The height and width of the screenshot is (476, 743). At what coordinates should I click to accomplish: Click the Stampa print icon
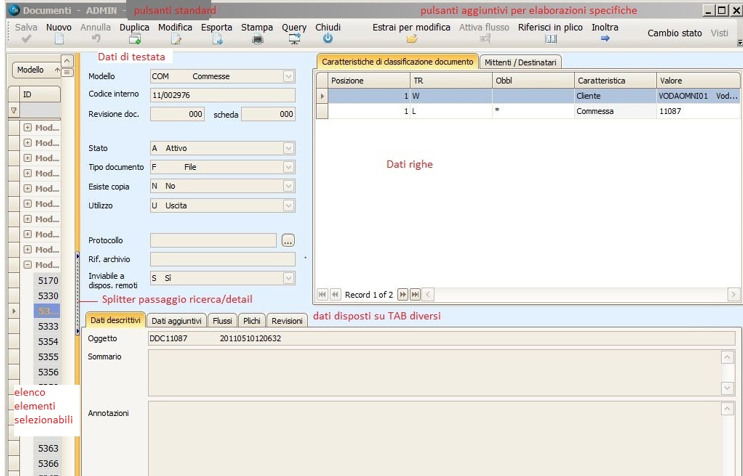click(257, 39)
